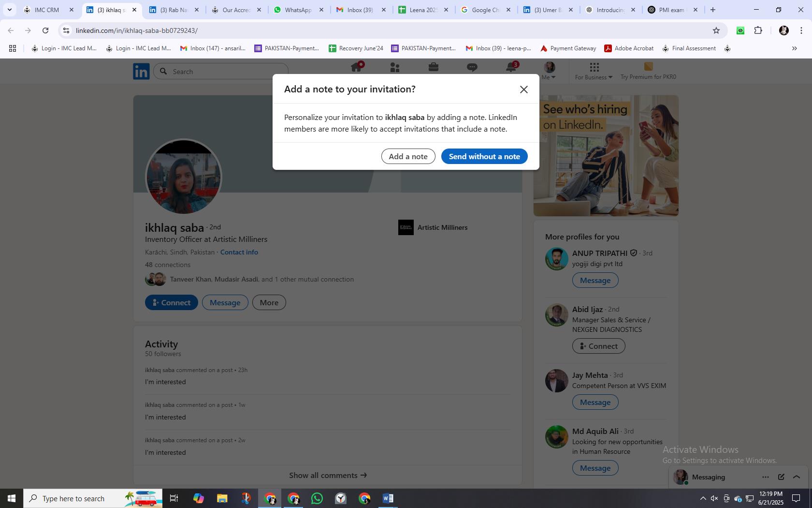Open the tab search dropdown
The image size is (812, 508).
click(9, 10)
